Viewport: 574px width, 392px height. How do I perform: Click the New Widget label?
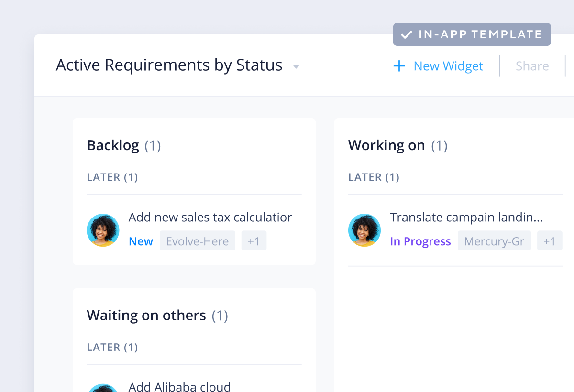pos(448,66)
